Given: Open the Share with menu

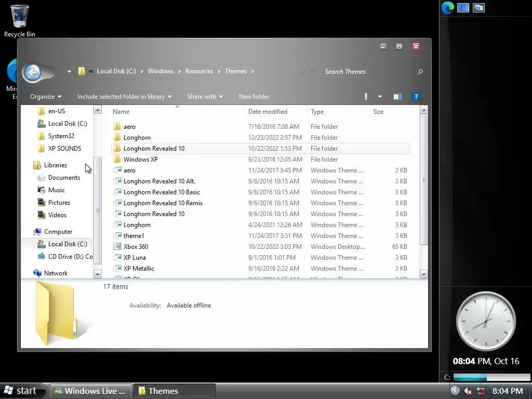Looking at the screenshot, I should [205, 97].
